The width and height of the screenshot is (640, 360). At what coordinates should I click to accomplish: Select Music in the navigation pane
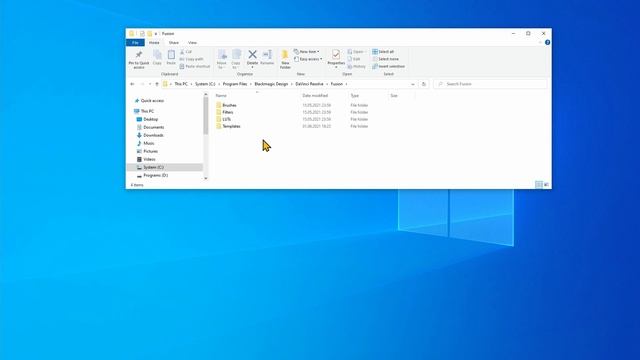click(x=149, y=143)
